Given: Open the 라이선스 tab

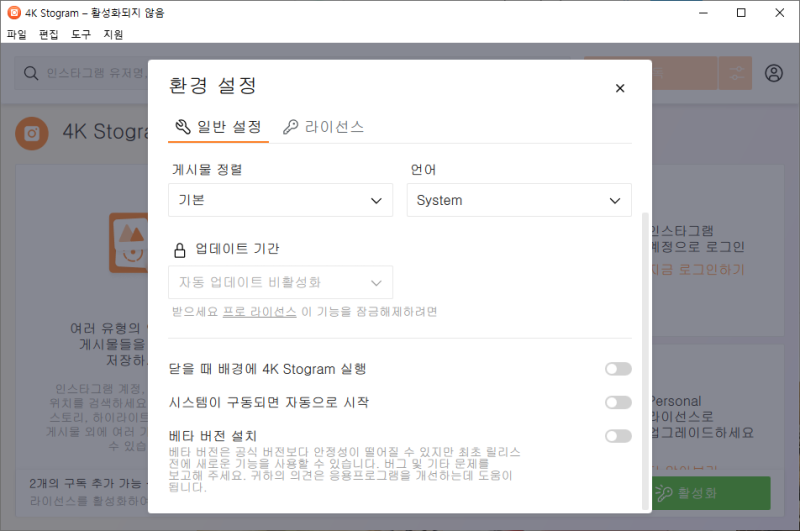Looking at the screenshot, I should point(323,127).
